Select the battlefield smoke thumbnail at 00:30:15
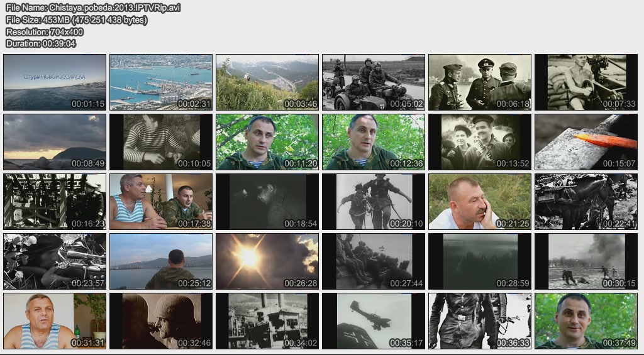Viewport: 644px width, 355px height. pyautogui.click(x=586, y=261)
